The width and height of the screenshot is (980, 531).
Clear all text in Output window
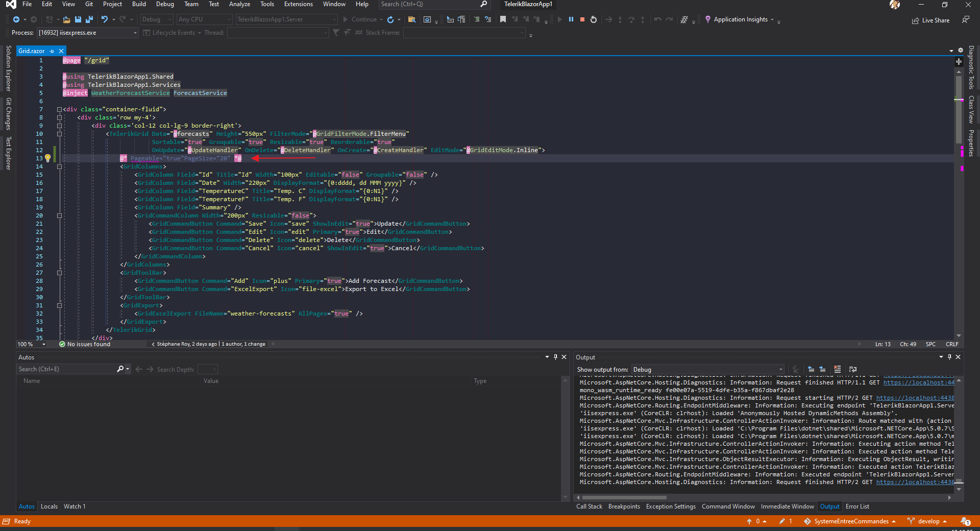click(837, 369)
